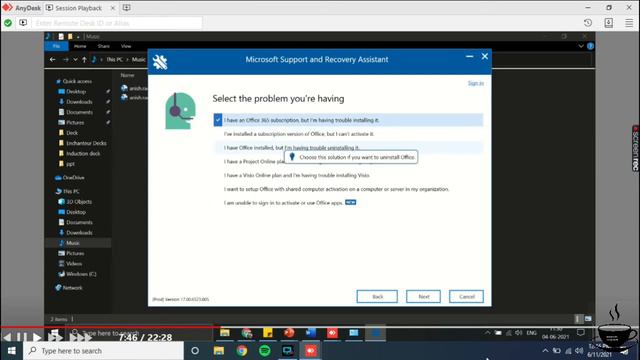Pick the Visio Online plan trouble option

pos(297,175)
